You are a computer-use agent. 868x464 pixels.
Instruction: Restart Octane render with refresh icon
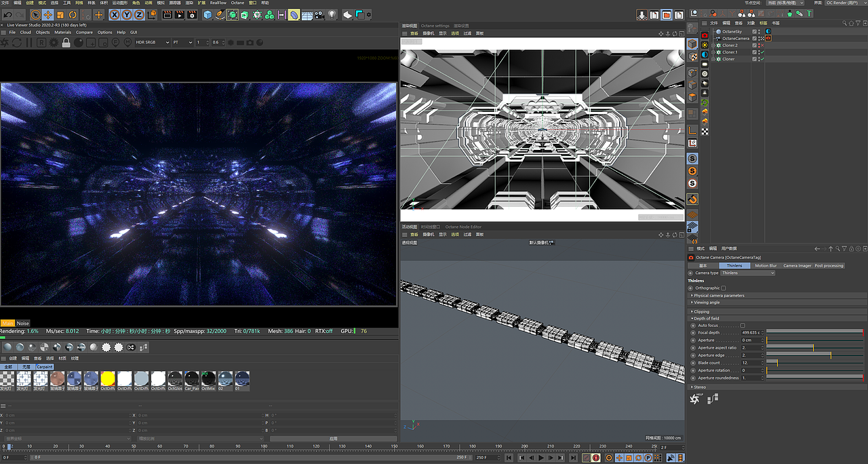[17, 42]
